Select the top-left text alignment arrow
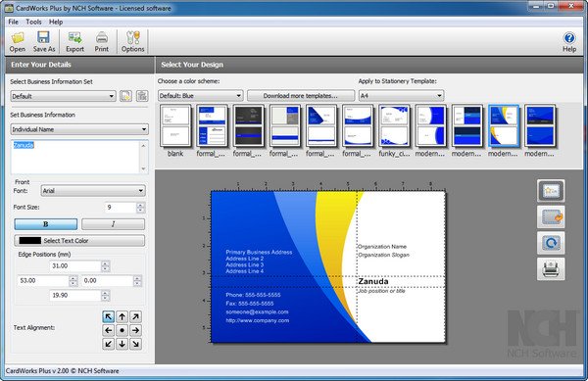Viewport: 588px width, 381px height. tap(109, 317)
